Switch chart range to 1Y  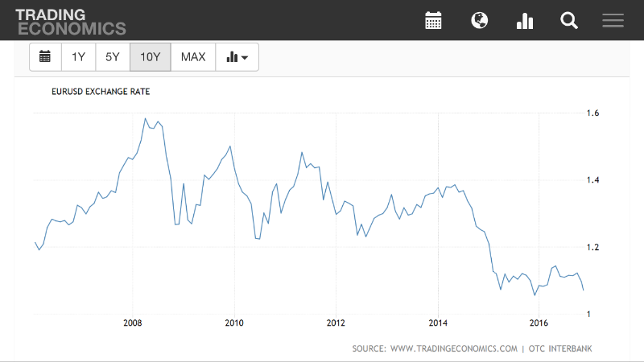pos(78,57)
